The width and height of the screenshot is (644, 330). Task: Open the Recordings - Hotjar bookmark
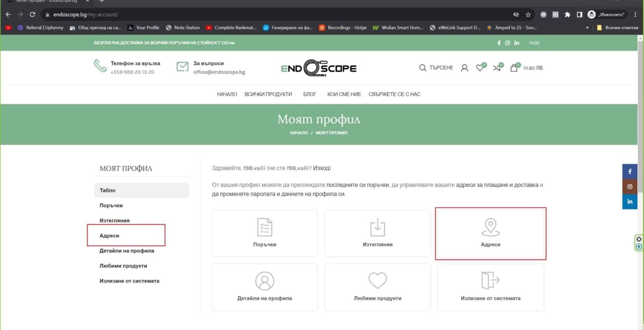click(x=343, y=27)
